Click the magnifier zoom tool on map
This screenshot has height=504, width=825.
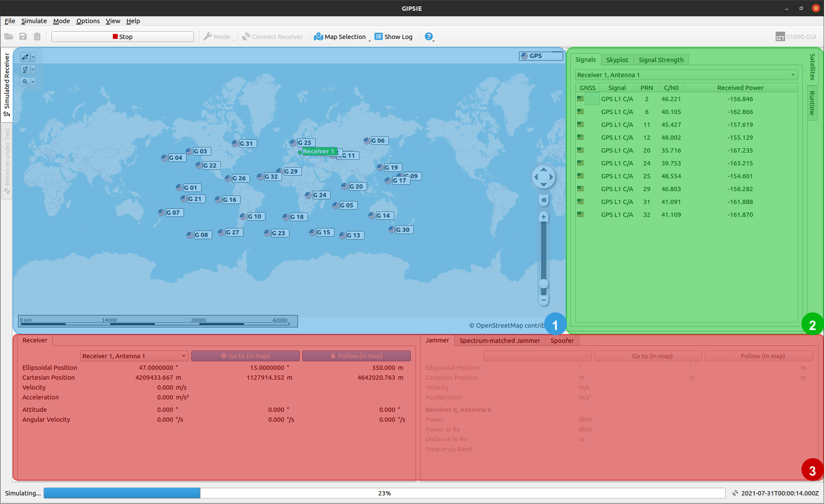pos(25,82)
